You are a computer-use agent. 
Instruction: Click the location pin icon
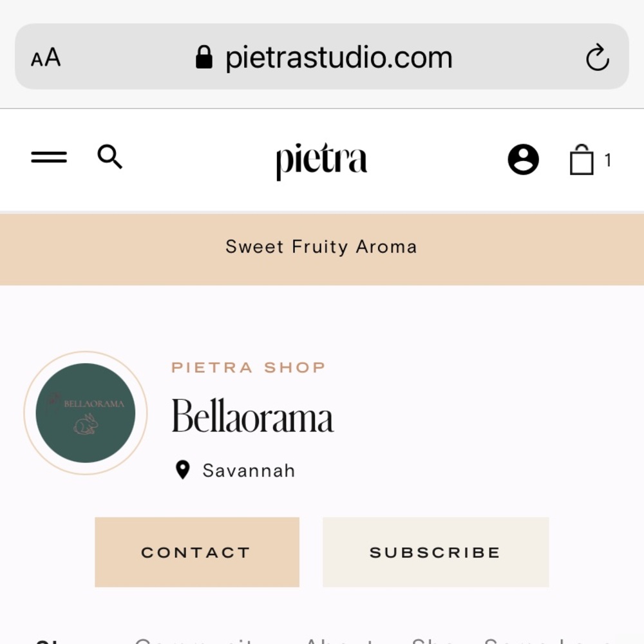(182, 470)
